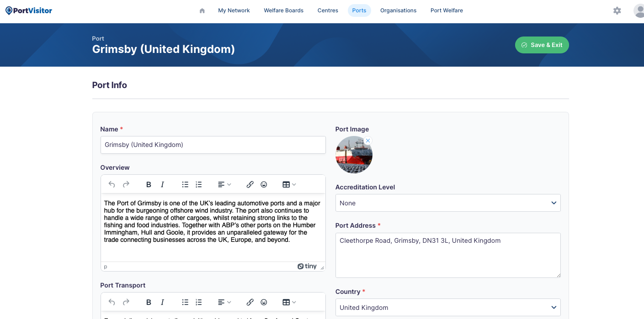The width and height of the screenshot is (644, 319).
Task: Open the Port Welfare tab
Action: coord(447,10)
